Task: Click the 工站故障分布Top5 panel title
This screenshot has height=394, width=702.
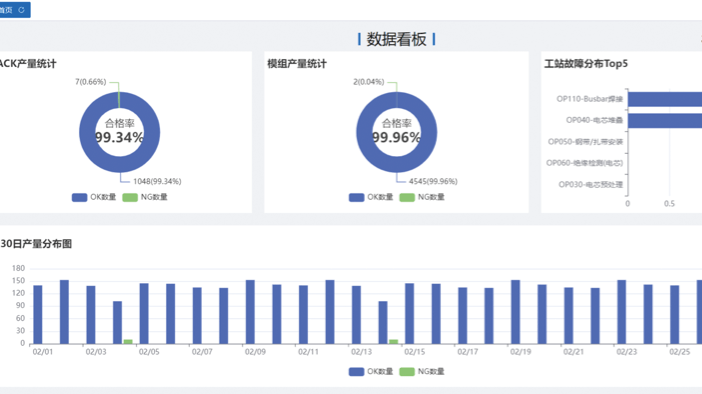Action: (586, 64)
